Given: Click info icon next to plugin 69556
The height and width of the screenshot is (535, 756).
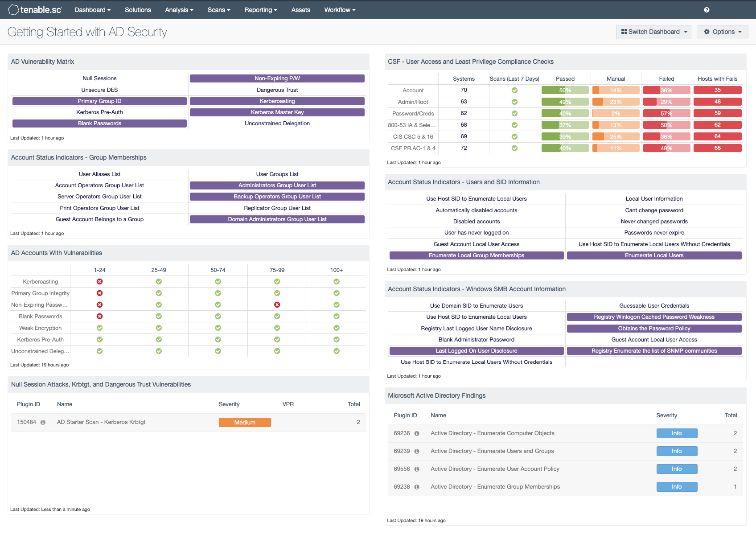Looking at the screenshot, I should point(417,469).
